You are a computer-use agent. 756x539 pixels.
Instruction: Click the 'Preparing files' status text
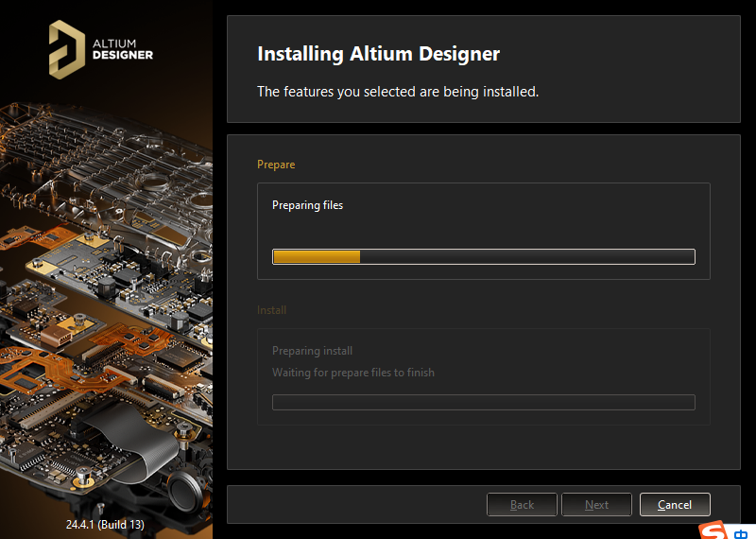click(308, 205)
